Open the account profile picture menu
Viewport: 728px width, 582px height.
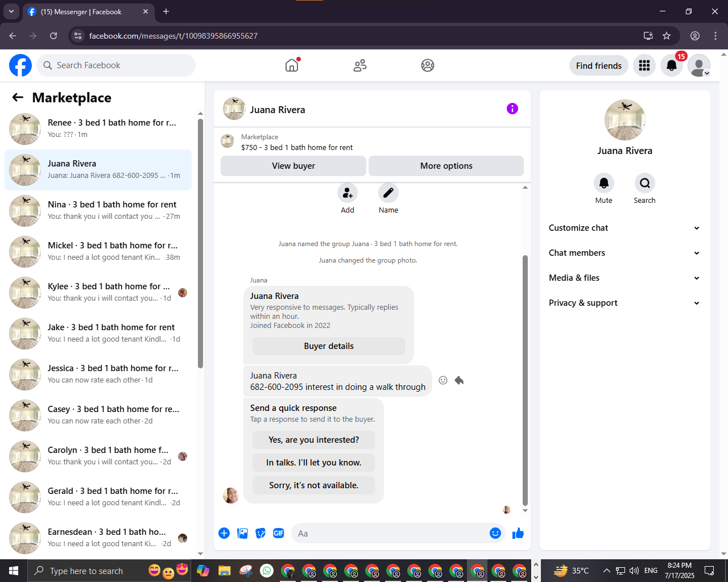(x=699, y=65)
